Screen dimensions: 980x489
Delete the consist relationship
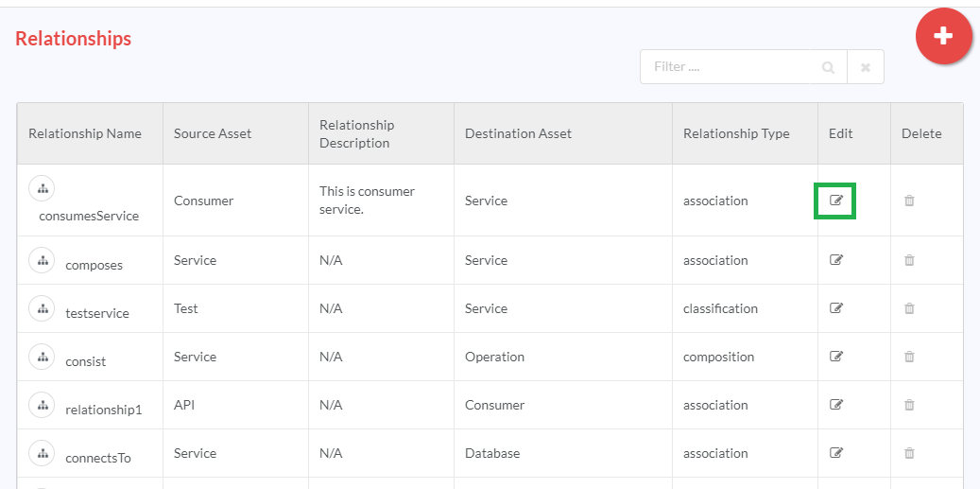tap(909, 357)
